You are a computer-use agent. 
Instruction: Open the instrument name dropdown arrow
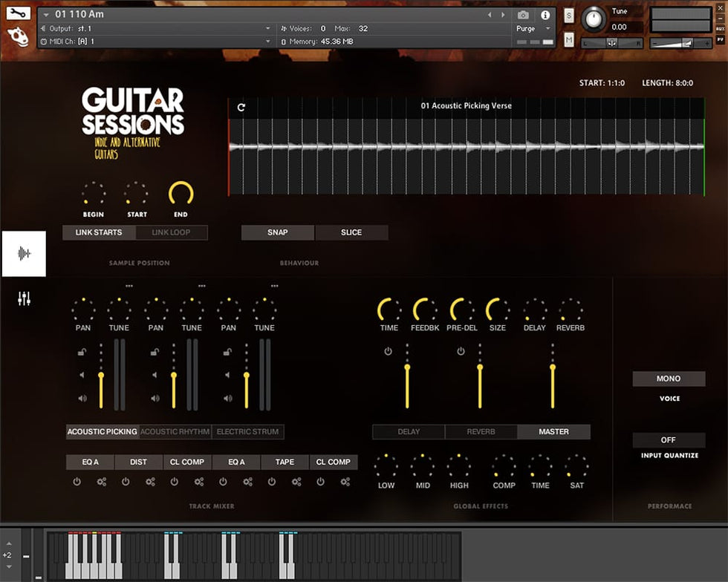(47, 14)
